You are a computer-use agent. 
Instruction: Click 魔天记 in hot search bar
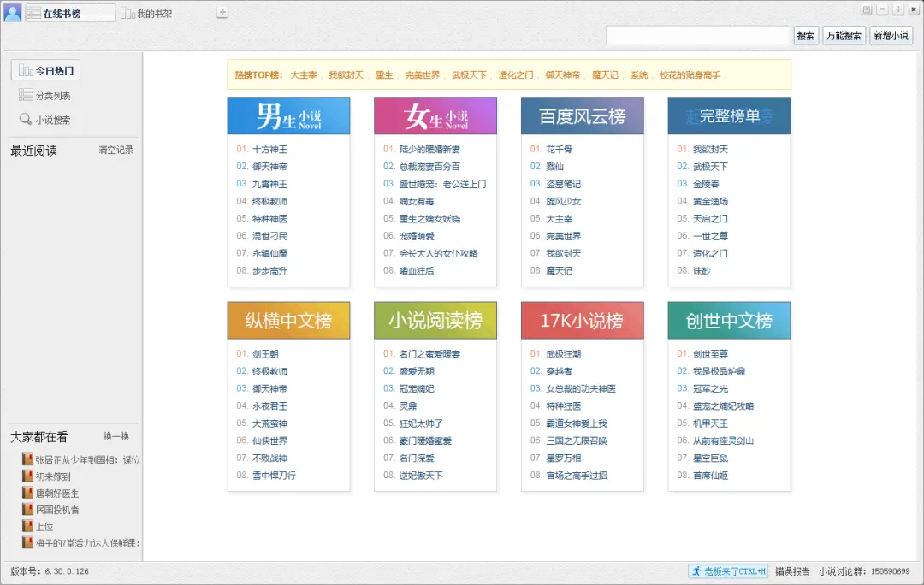[605, 74]
